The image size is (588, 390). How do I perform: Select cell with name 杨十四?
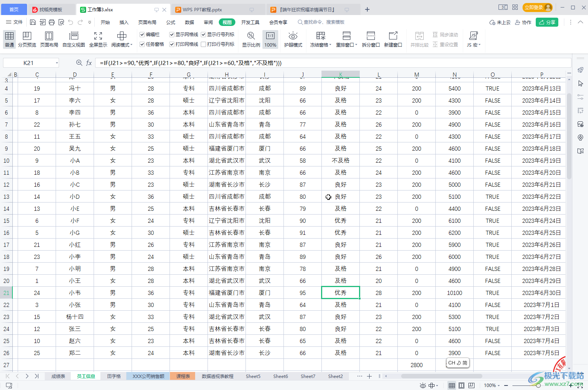(x=75, y=317)
